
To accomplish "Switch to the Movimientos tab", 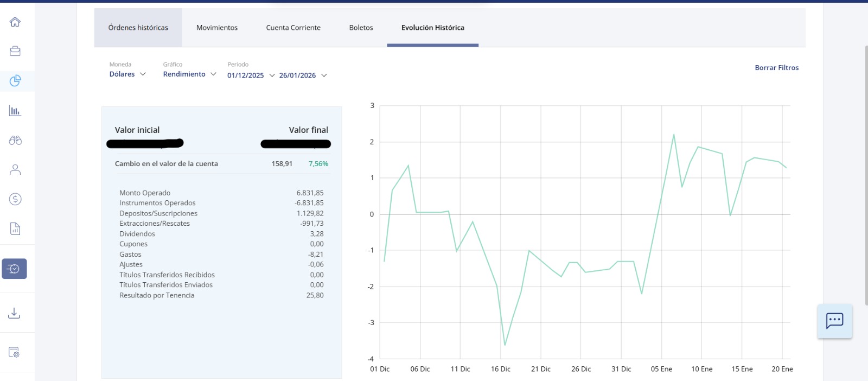I will coord(217,28).
